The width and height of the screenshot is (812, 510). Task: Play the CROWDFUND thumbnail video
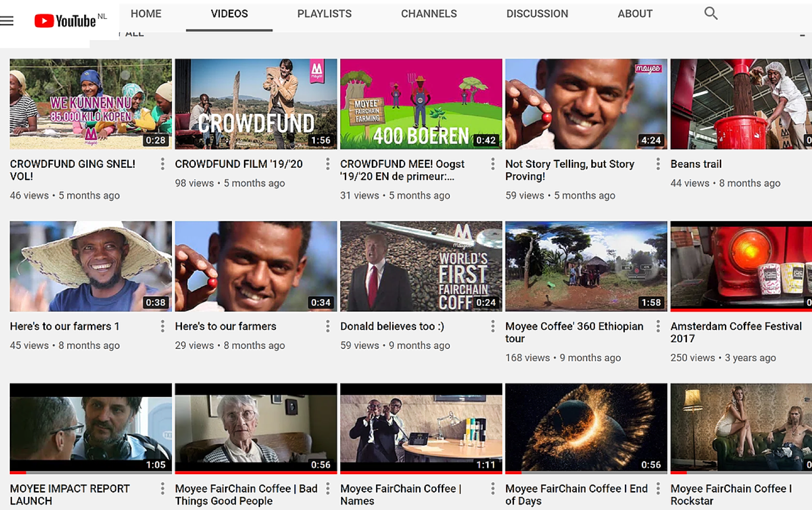(x=256, y=104)
